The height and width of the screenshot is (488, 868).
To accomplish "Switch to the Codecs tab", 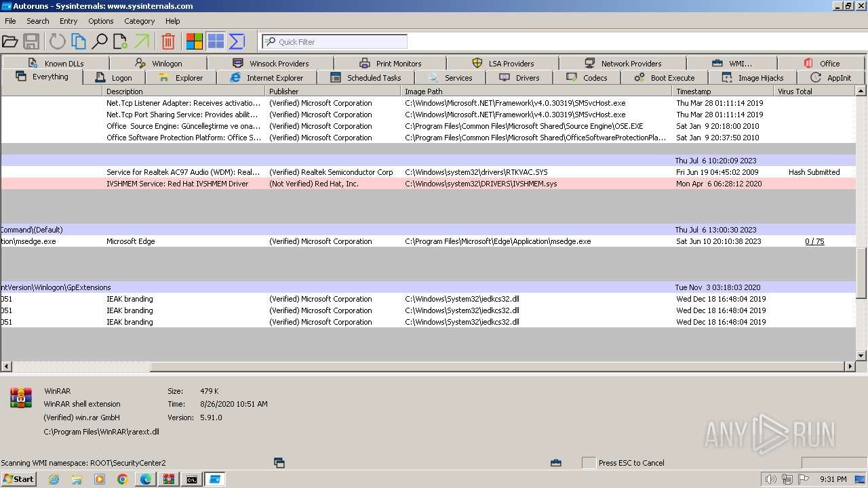I will [x=587, y=78].
